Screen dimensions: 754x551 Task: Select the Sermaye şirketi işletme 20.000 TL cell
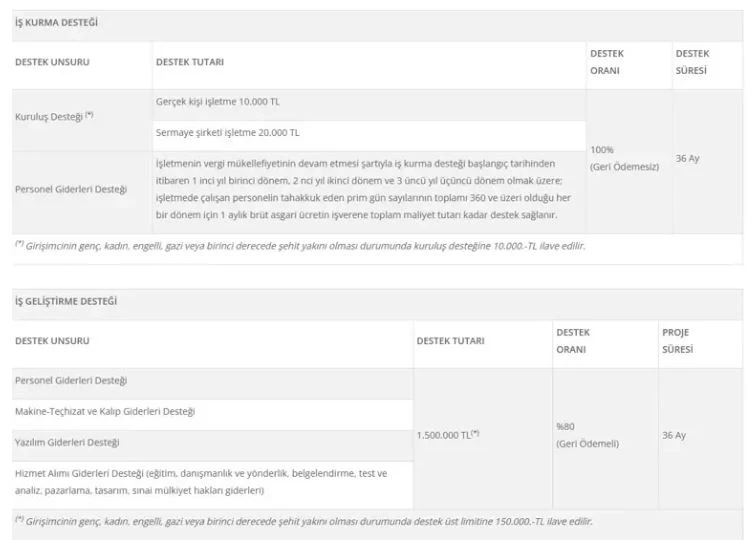coord(228,132)
